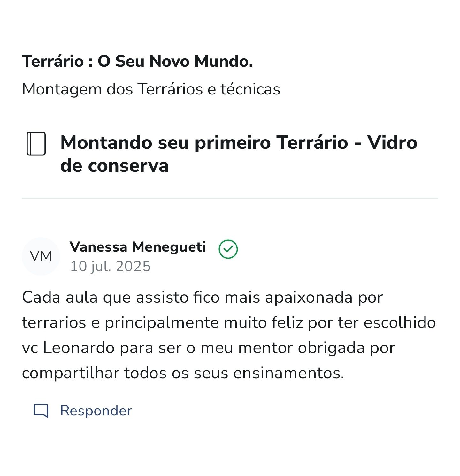Open Vanessa Menegueti's profile name

138,247
